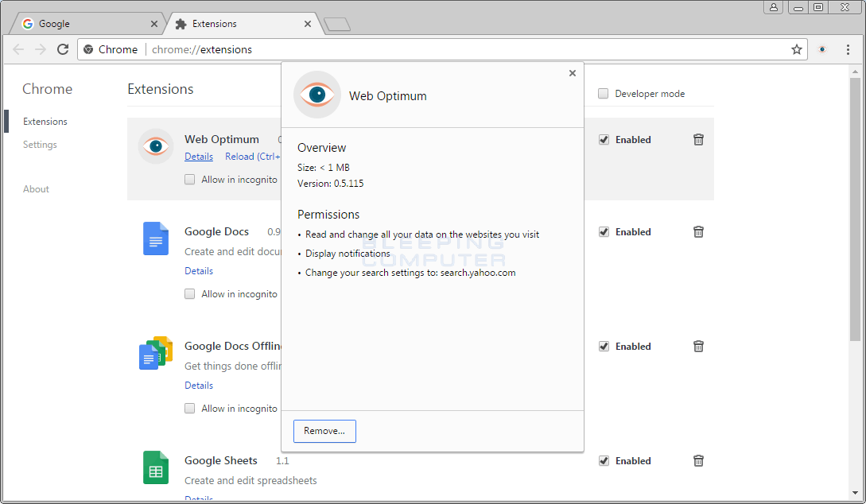Click the Web Optimum eye icon in toolbar

pyautogui.click(x=822, y=49)
